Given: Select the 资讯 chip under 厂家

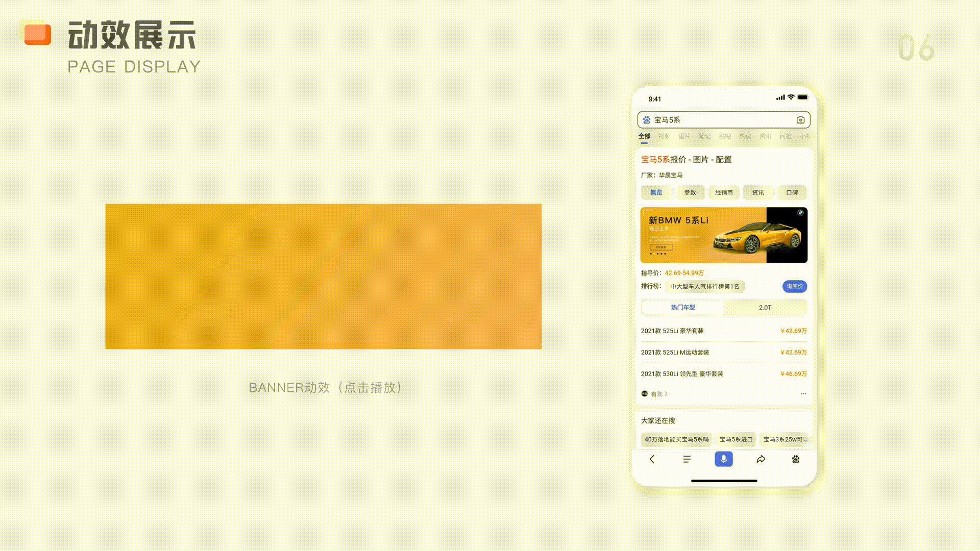Looking at the screenshot, I should [758, 192].
